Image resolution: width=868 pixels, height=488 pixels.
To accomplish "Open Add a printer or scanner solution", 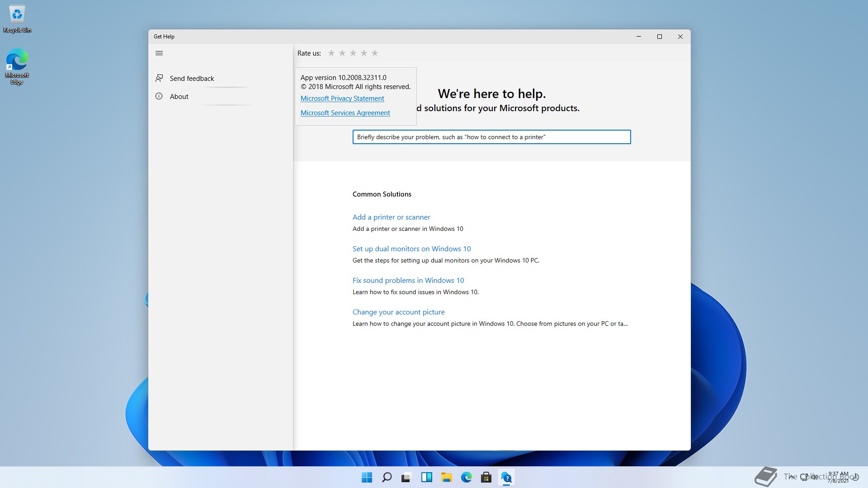I will tap(391, 217).
